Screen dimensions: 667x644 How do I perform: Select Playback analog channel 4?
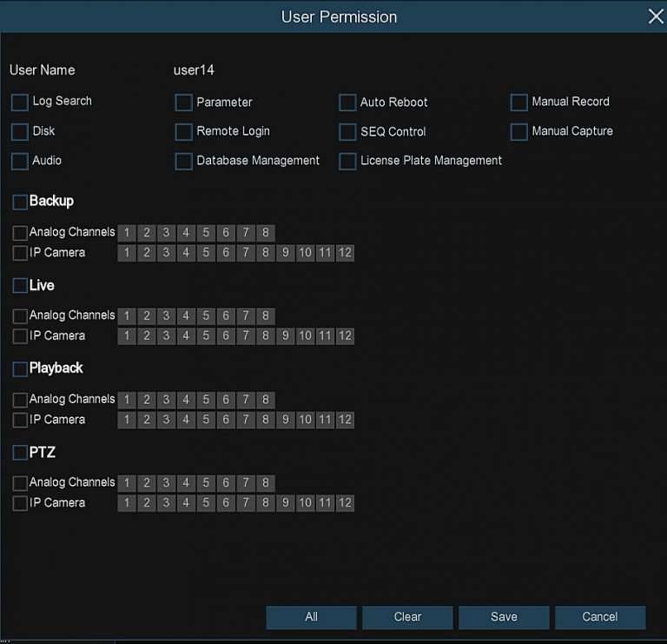click(186, 400)
